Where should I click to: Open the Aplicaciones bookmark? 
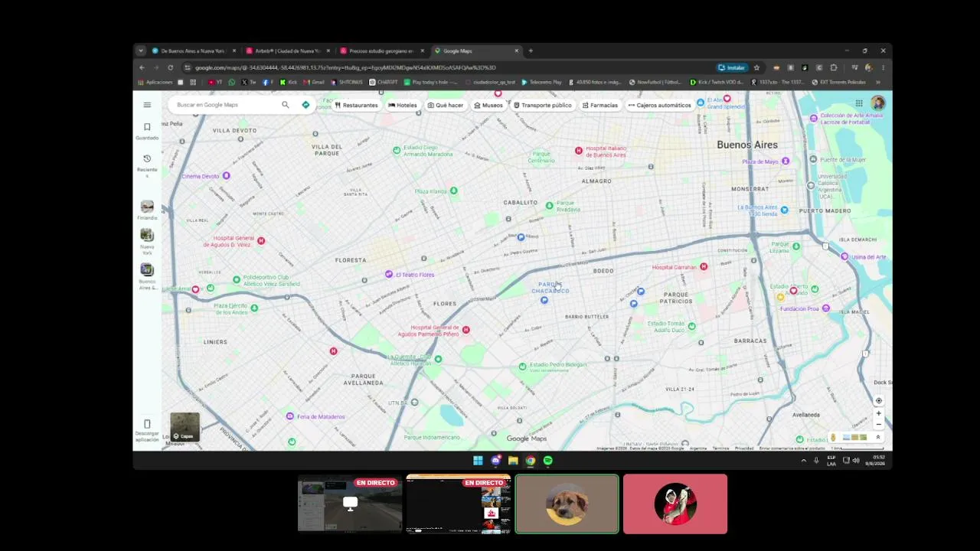[x=155, y=82]
